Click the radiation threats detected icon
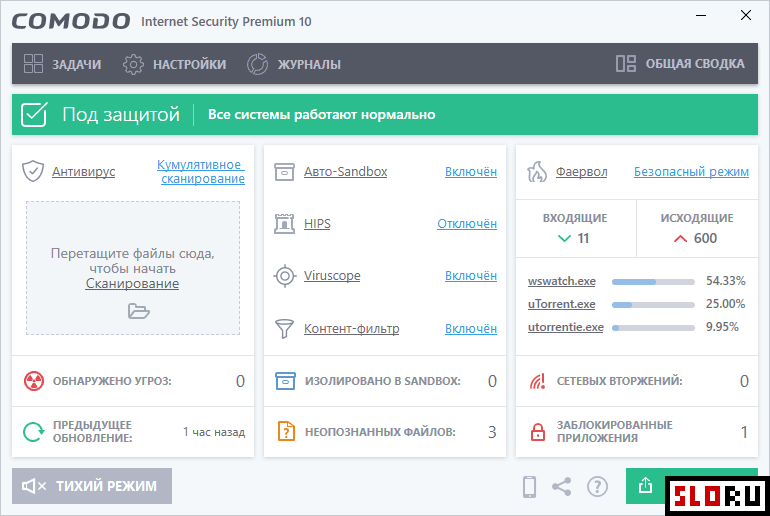This screenshot has width=770, height=516. click(34, 381)
